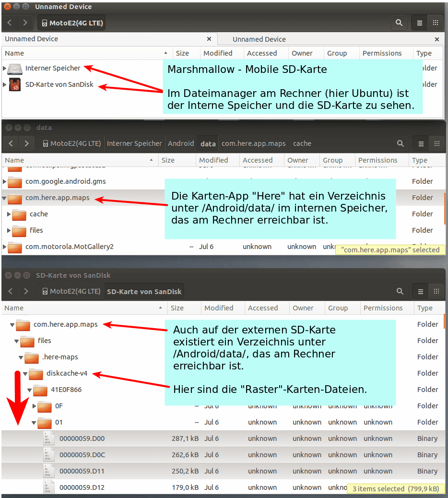Image resolution: width=448 pixels, height=498 pixels.
Task: Expand the Interner Speicher tree row
Action: point(4,68)
